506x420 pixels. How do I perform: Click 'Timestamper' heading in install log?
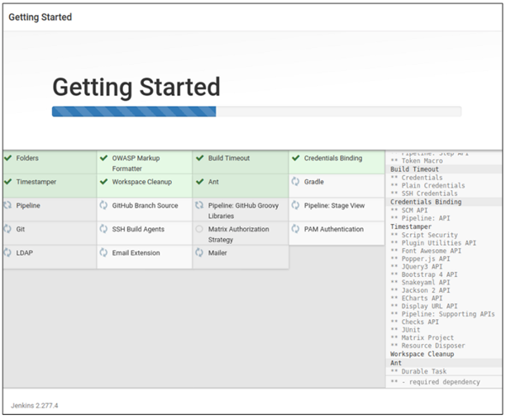click(x=410, y=227)
